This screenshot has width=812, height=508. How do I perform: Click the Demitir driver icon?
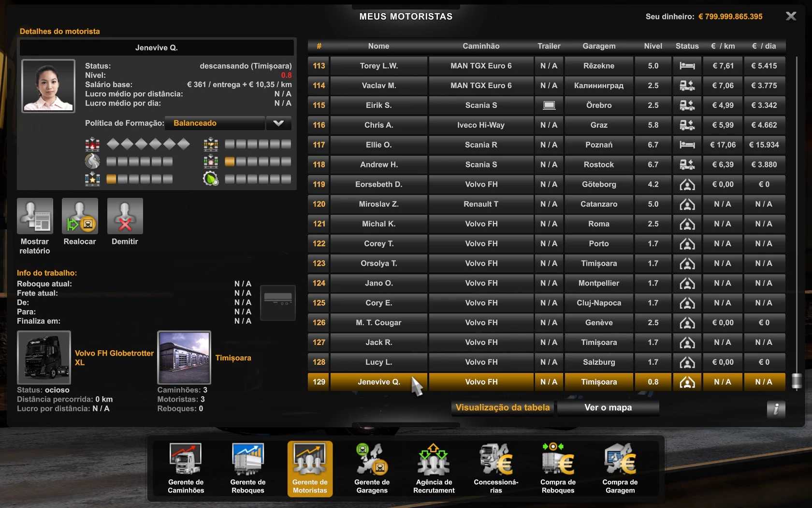125,216
